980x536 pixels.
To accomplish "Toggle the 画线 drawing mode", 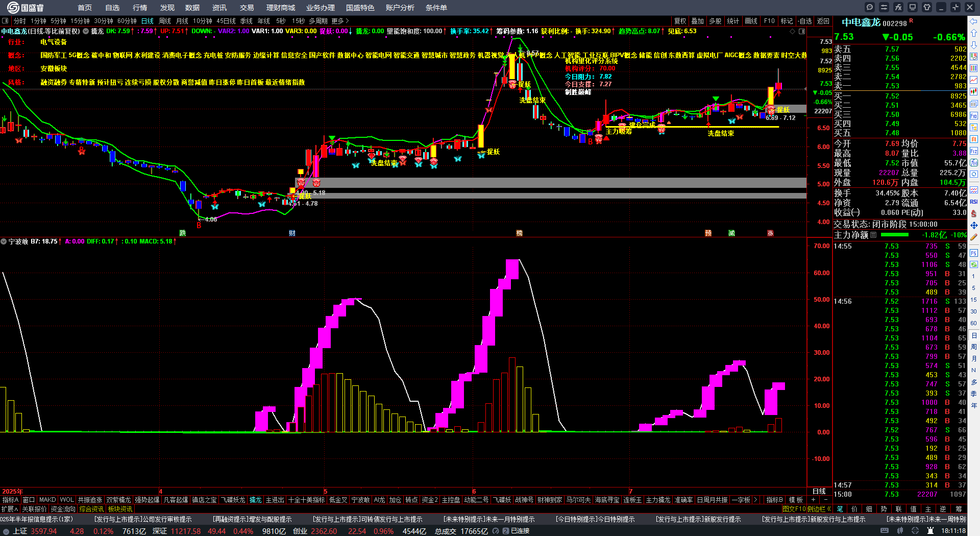I will [751, 21].
